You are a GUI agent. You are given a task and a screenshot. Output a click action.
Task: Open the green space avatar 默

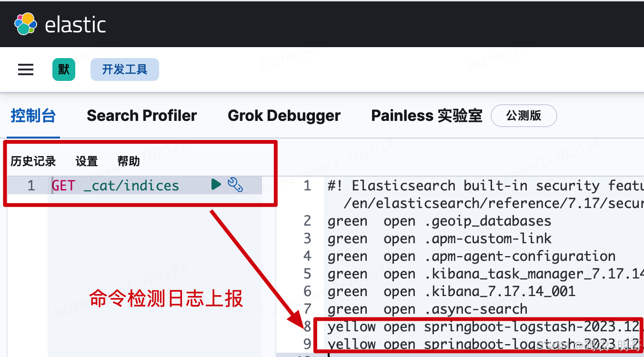(x=64, y=69)
